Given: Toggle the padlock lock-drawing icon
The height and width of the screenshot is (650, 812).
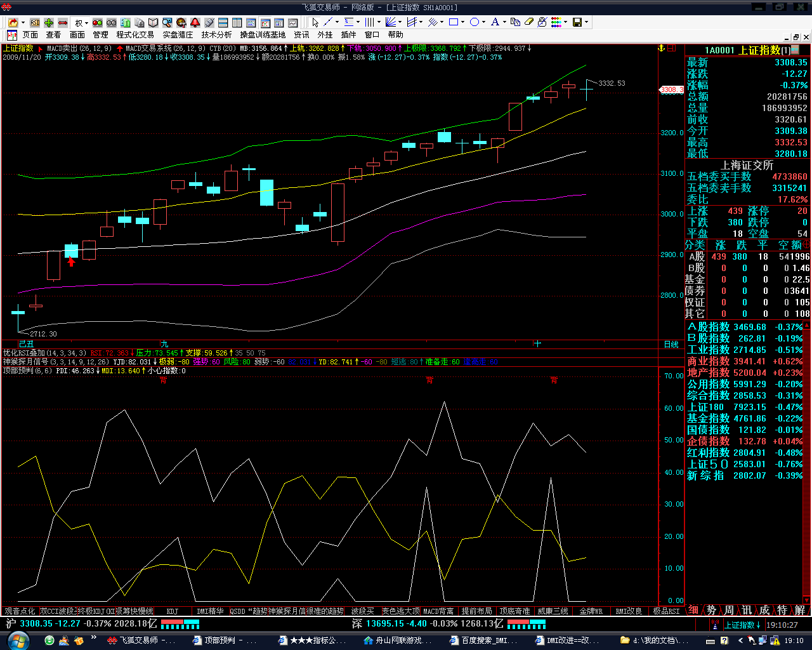Looking at the screenshot, I should click(542, 22).
